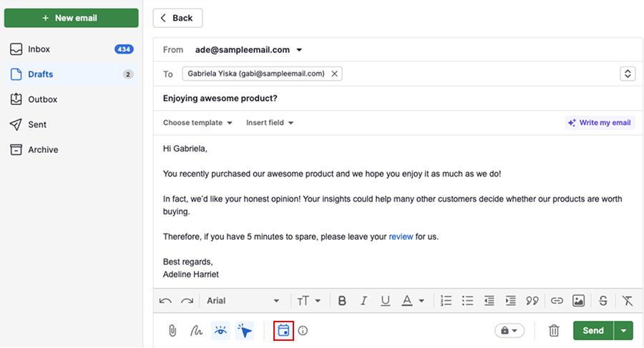Open the Inbox folder
This screenshot has width=644, height=348.
click(40, 49)
